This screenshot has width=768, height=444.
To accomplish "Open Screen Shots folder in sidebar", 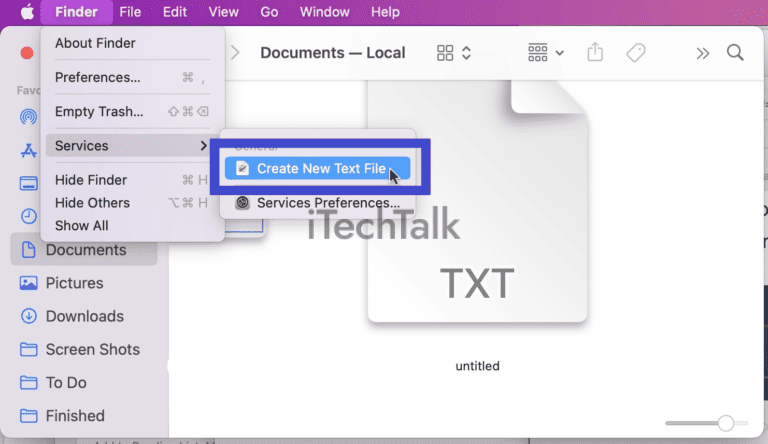I will click(x=84, y=350).
